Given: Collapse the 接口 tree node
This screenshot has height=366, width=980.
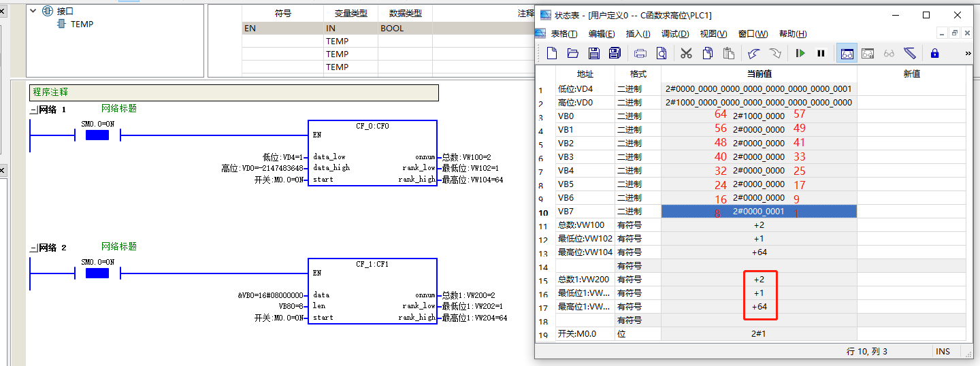Looking at the screenshot, I should point(34,11).
